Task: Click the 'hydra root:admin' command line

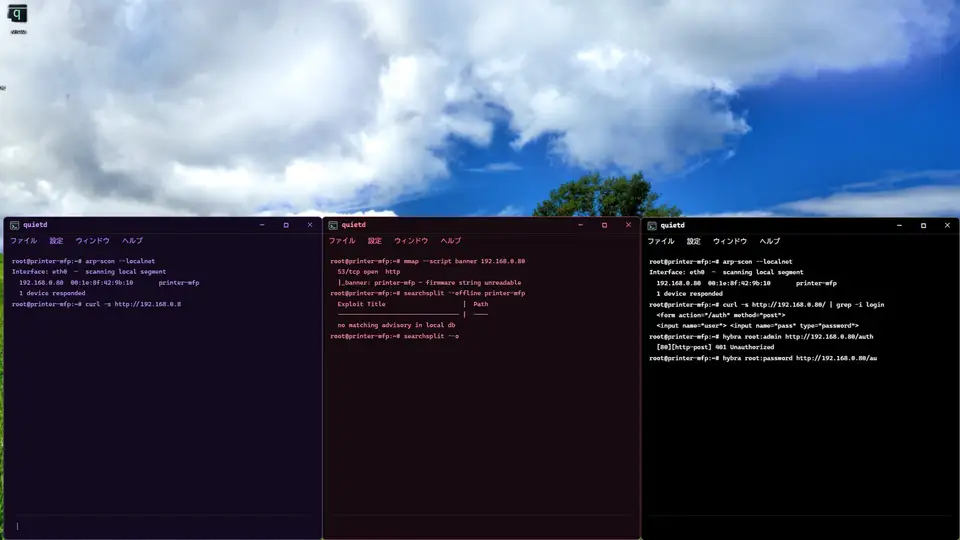Action: 761,337
